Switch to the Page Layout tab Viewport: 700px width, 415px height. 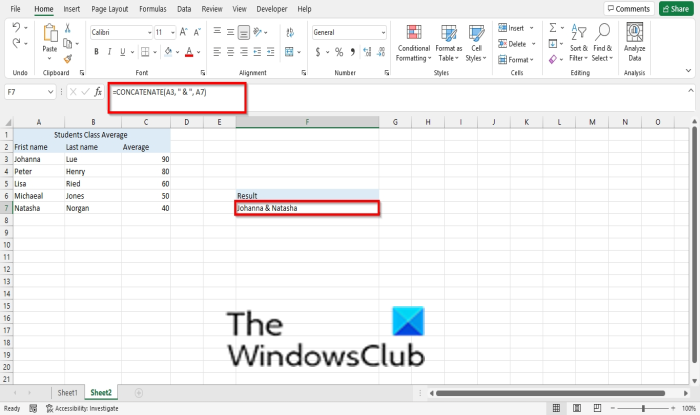pos(109,9)
